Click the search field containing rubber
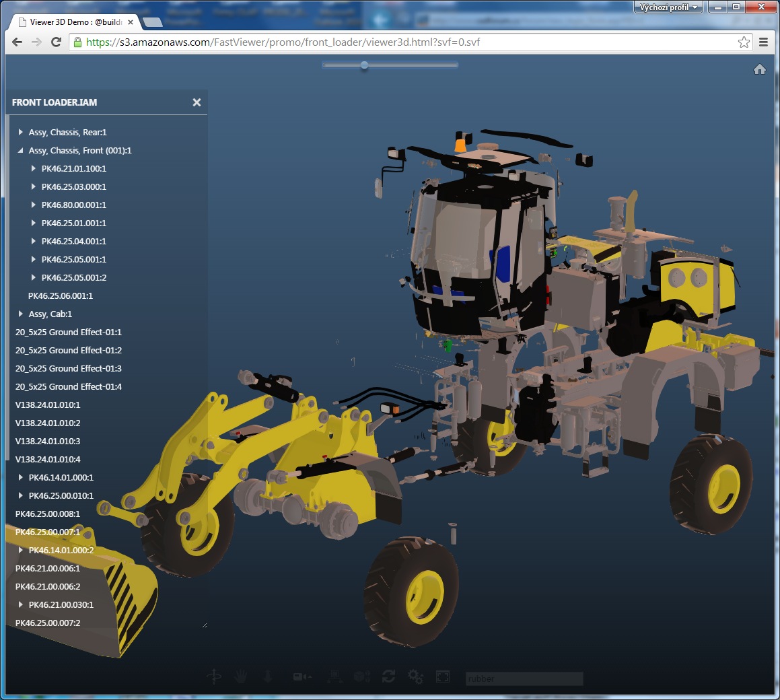The width and height of the screenshot is (780, 700). 524,678
